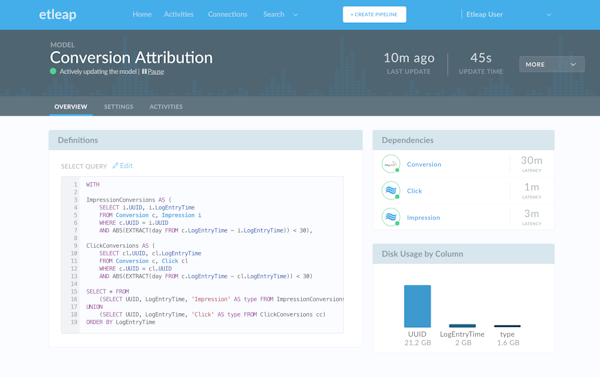Image resolution: width=600 pixels, height=377 pixels.
Task: Switch to the Settings tab
Action: [x=119, y=107]
